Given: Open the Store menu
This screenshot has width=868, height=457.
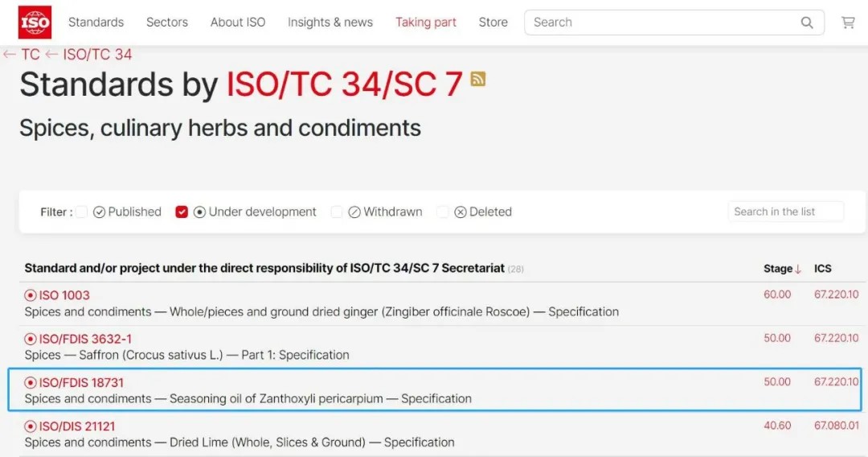Looking at the screenshot, I should click(x=493, y=23).
